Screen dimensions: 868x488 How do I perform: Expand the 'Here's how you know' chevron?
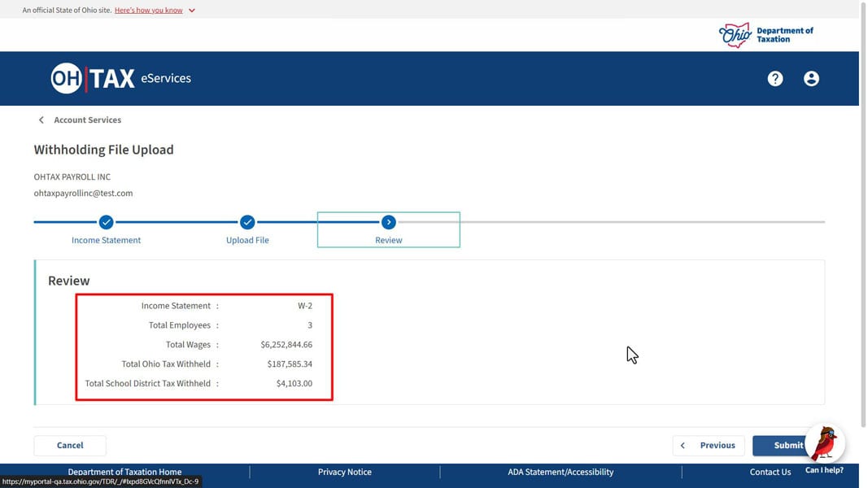pyautogui.click(x=192, y=11)
